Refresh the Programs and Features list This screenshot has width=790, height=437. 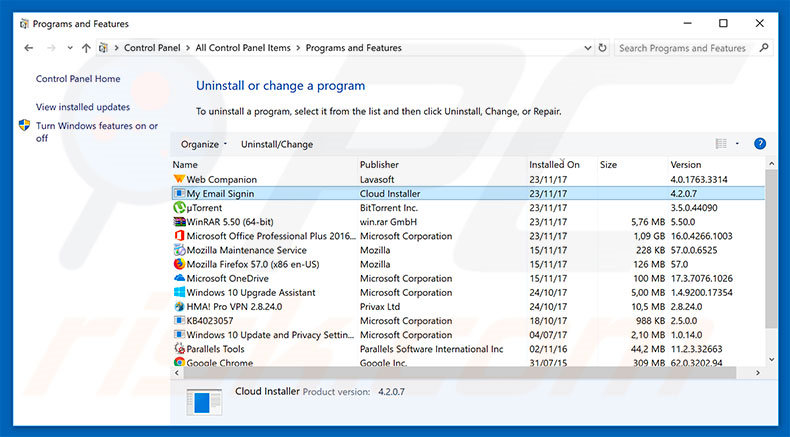click(x=603, y=48)
